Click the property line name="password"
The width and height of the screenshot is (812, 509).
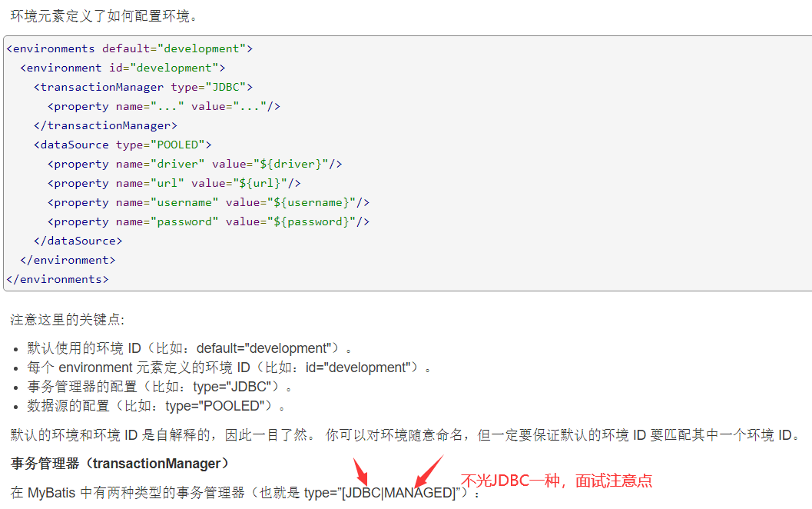pos(209,221)
